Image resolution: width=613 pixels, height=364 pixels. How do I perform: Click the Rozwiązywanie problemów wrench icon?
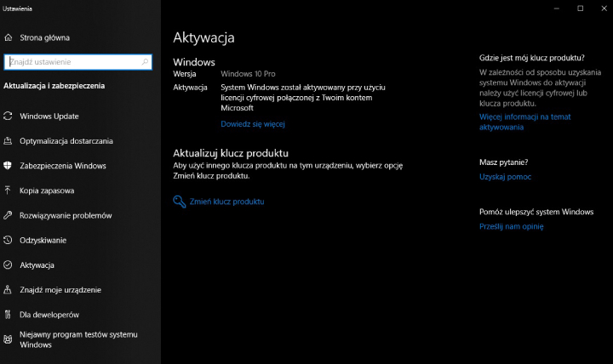(x=8, y=215)
